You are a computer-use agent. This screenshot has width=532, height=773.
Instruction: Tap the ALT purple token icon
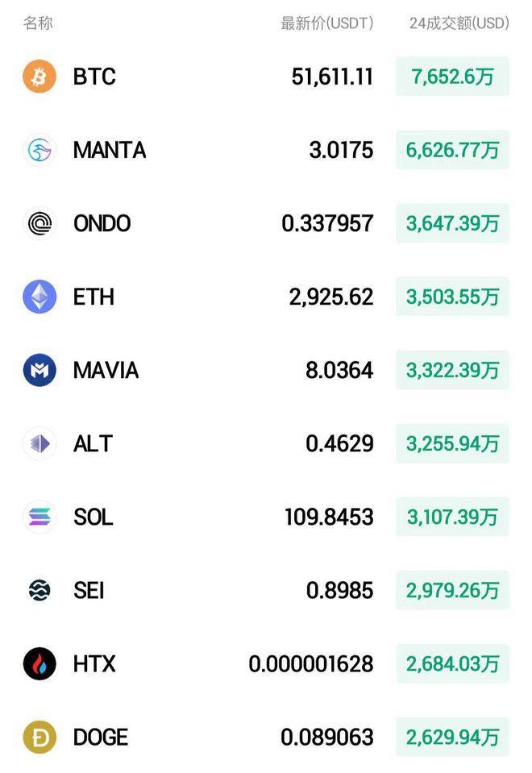click(x=39, y=443)
